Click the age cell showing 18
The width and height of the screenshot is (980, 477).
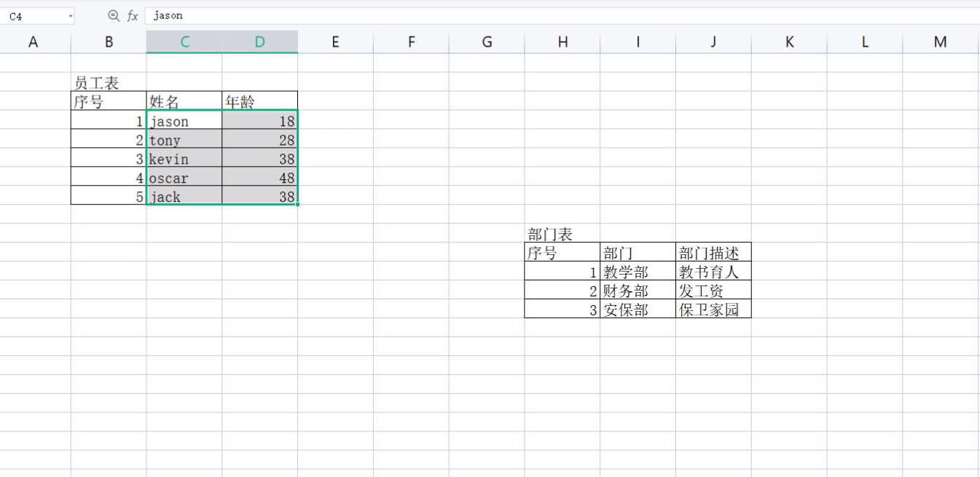tap(260, 120)
